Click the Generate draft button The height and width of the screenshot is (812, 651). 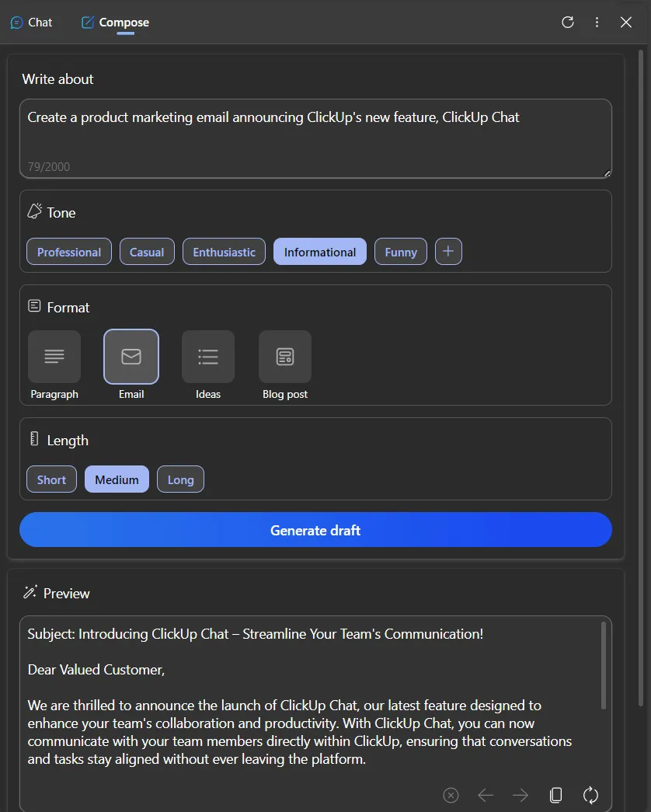[315, 530]
